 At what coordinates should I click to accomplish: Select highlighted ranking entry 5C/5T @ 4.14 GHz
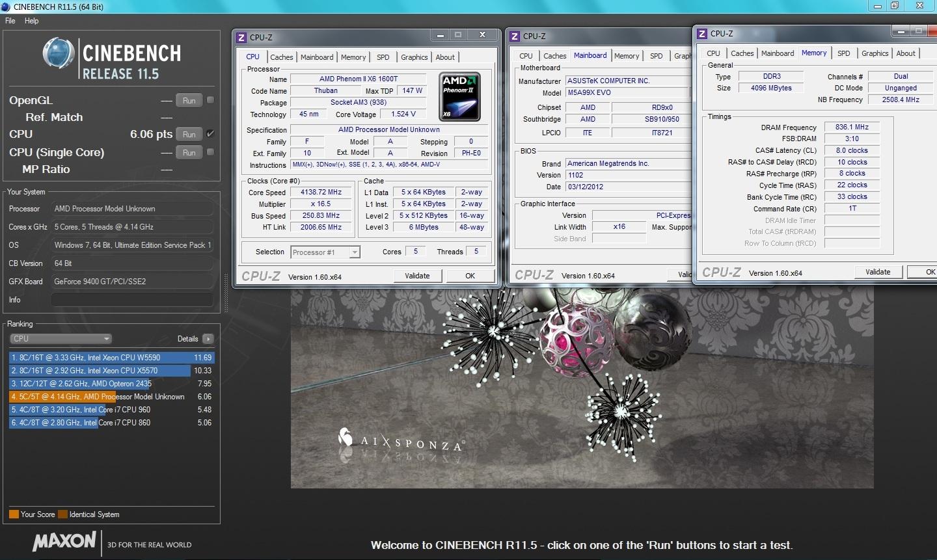coord(111,397)
